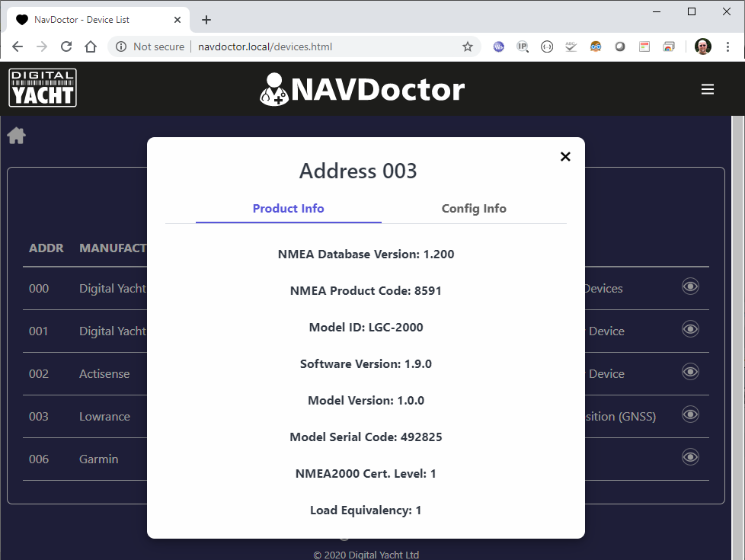Open eye icon for Lowrance device

690,414
